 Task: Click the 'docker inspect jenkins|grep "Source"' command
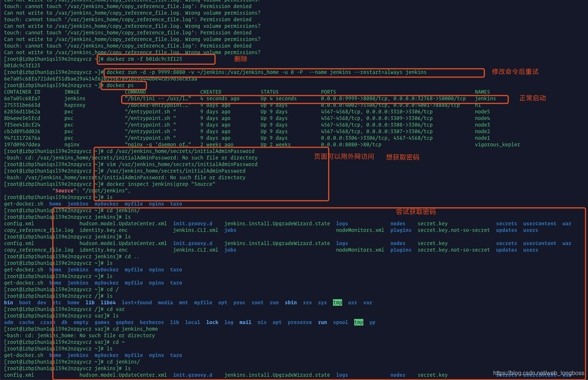(x=161, y=184)
